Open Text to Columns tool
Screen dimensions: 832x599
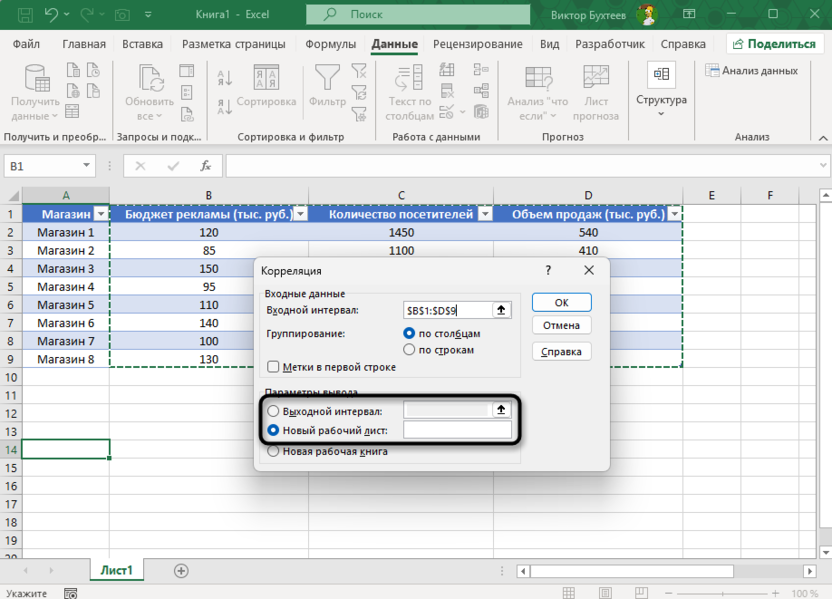(x=409, y=90)
